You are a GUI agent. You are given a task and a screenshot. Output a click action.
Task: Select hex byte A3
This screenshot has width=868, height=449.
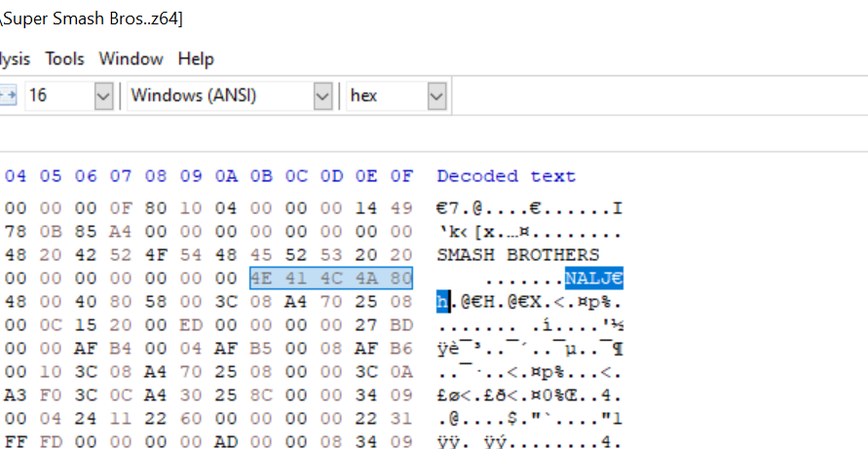point(16,395)
